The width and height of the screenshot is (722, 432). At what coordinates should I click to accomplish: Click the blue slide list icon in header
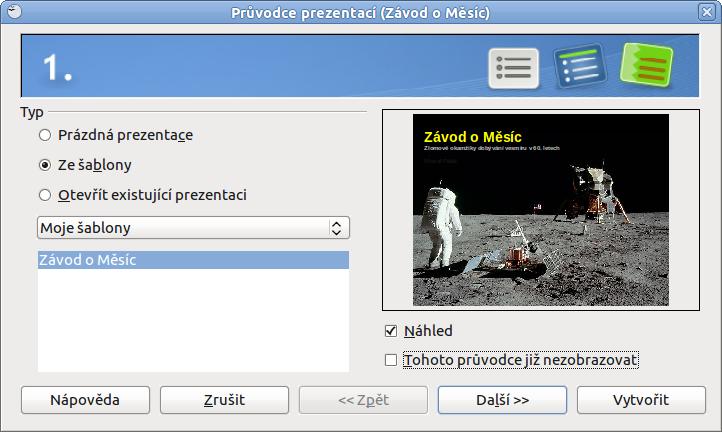579,67
